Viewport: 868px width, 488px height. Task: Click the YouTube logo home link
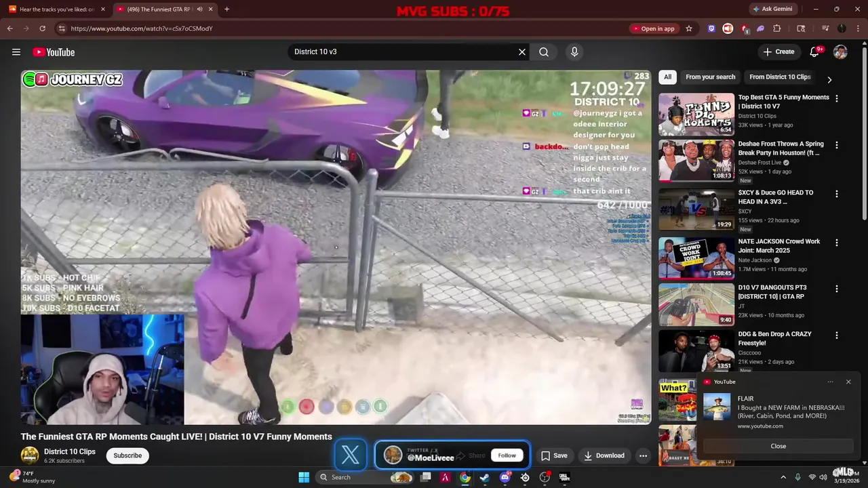54,52
